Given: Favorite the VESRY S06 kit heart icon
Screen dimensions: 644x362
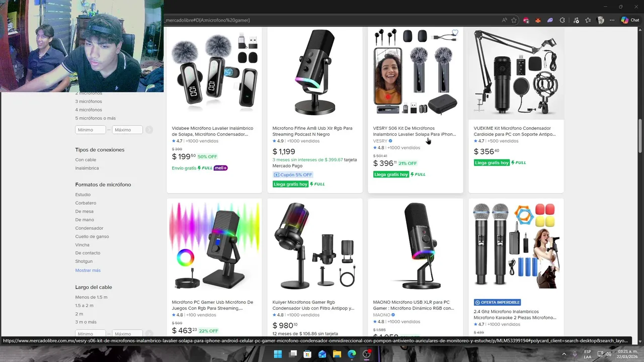Looking at the screenshot, I should 455,33.
